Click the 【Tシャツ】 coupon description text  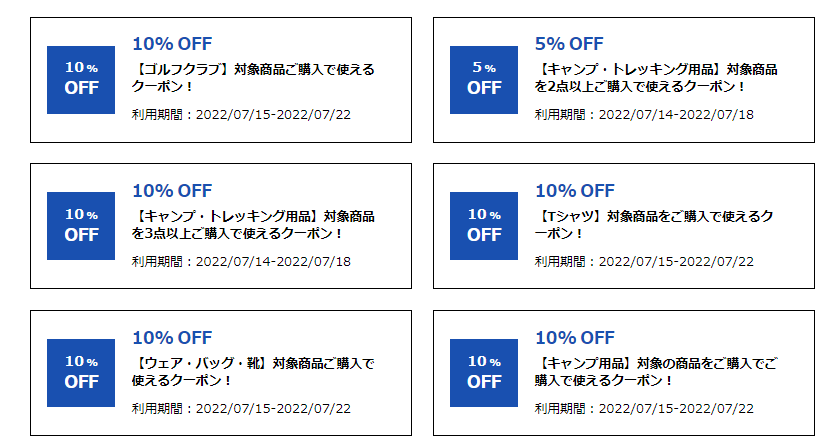click(654, 225)
